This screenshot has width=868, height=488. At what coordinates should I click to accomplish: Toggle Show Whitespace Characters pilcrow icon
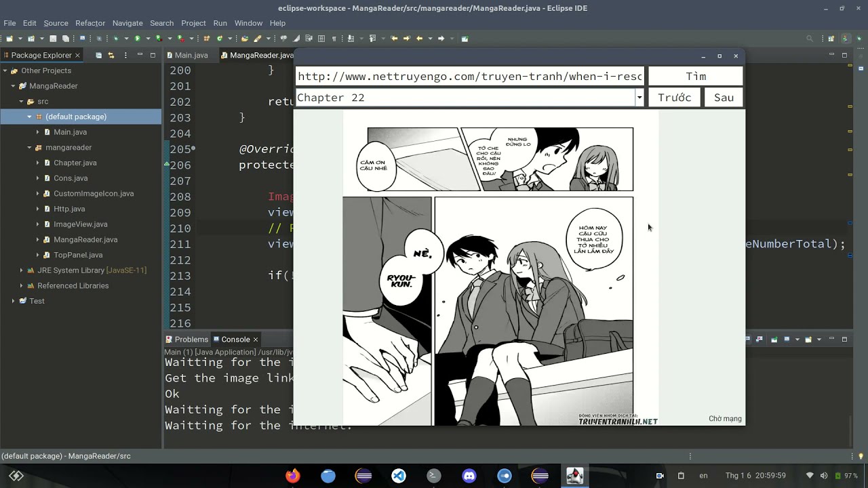click(334, 39)
